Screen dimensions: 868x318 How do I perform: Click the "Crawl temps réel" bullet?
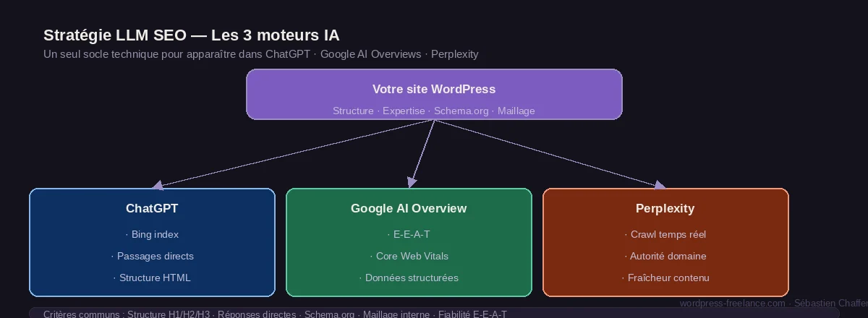[x=665, y=234]
